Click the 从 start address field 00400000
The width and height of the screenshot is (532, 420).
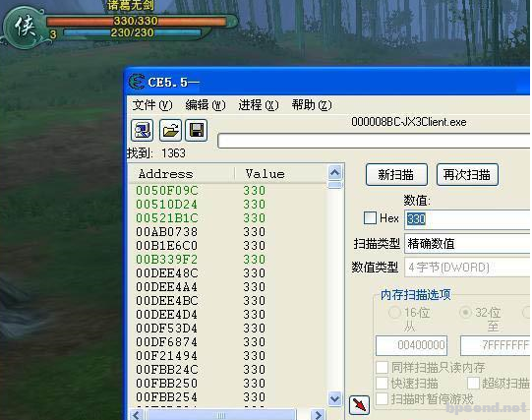pos(411,345)
